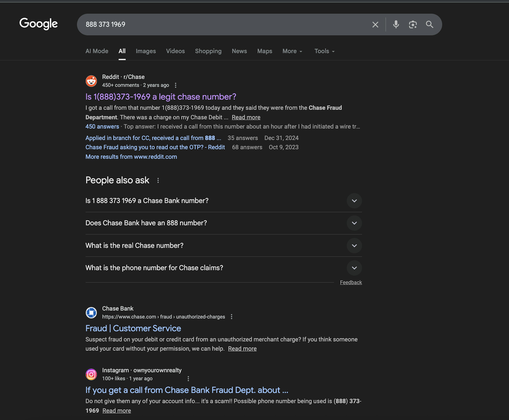The image size is (509, 420).
Task: Open three-dot menu beside Chase Bank result
Action: click(x=232, y=317)
